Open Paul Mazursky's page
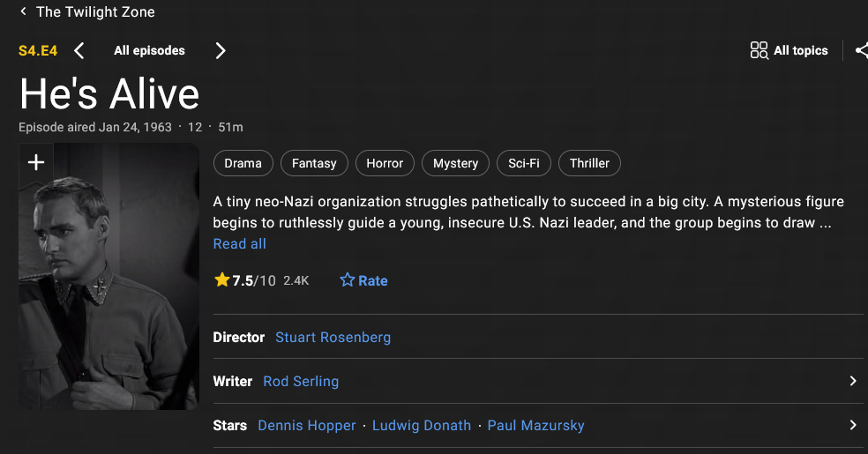The height and width of the screenshot is (454, 868). coord(535,425)
